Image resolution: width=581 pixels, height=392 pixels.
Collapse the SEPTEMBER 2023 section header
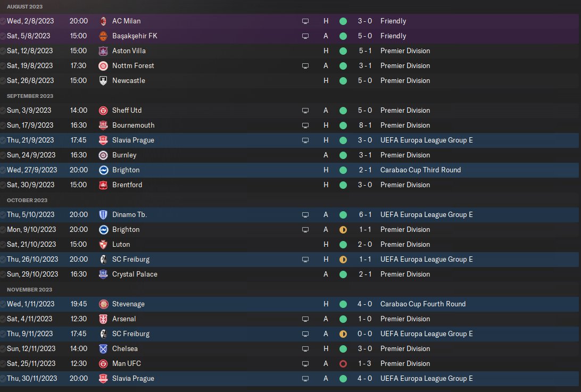tap(30, 96)
